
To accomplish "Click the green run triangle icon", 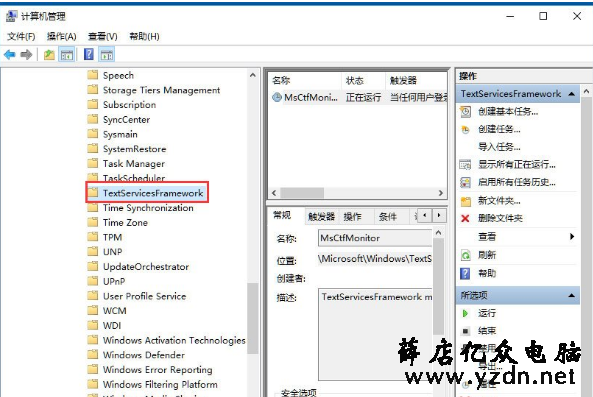I will pos(465,313).
